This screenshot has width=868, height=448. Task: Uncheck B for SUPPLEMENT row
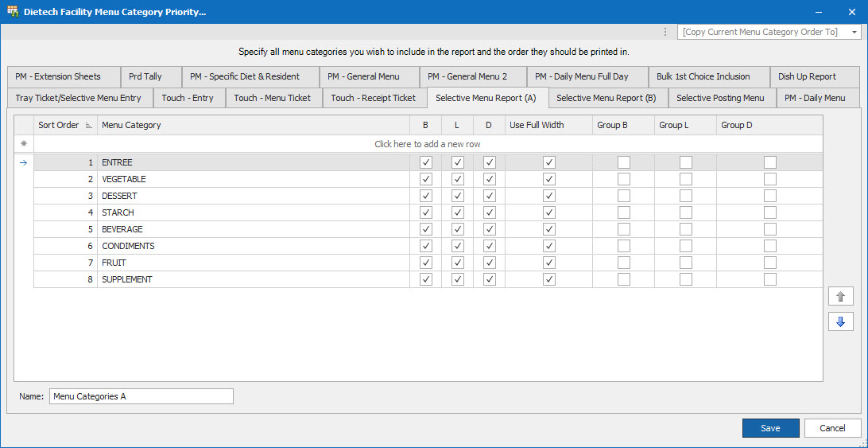pos(426,279)
